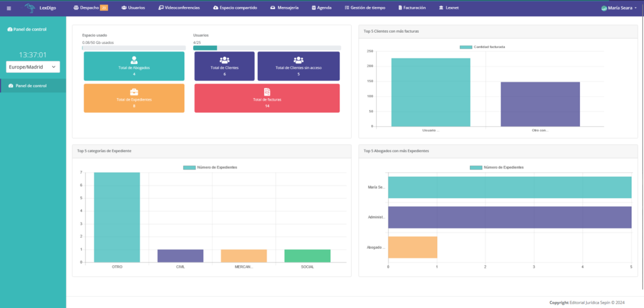Screen dimensions: 644x308
Task: Click the LexDigo flamingo logo
Action: tap(30, 8)
